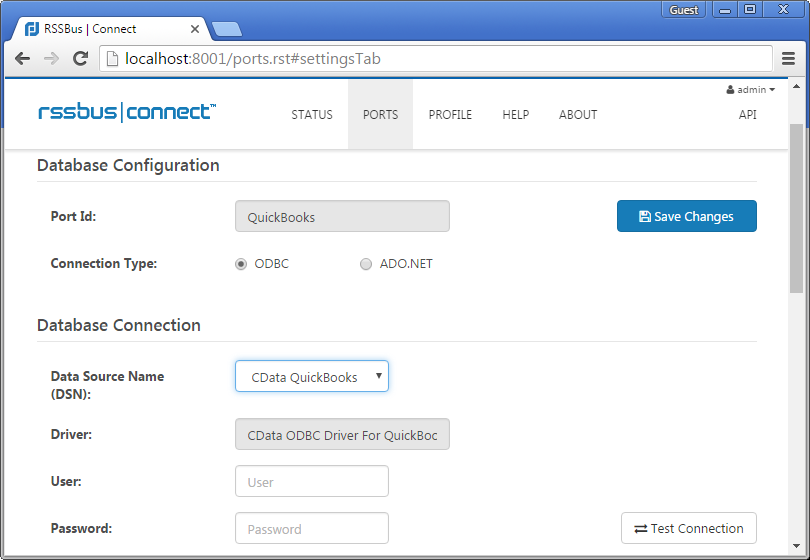The image size is (810, 560).
Task: Open the PROFILE navigation tab
Action: click(450, 115)
